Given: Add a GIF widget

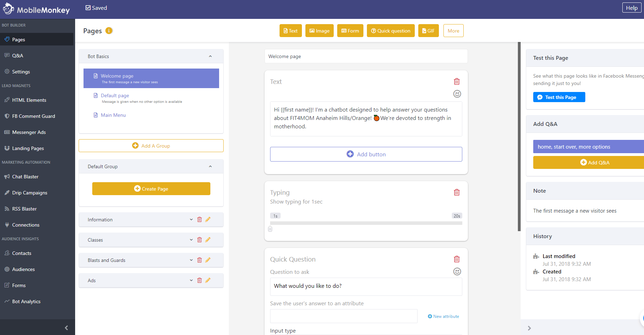Looking at the screenshot, I should pos(428,31).
